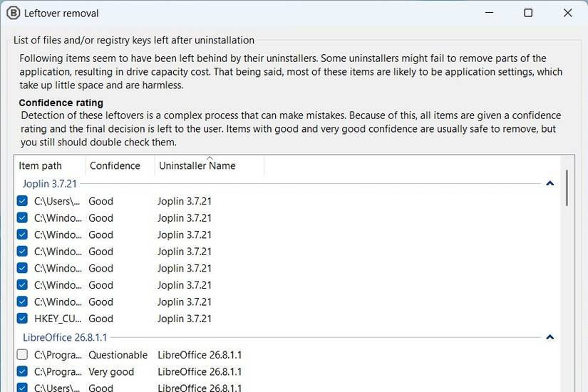This screenshot has height=392, width=588.
Task: Click LibreOffice 26.8.1.1 in the Very good row
Action: 200,372
